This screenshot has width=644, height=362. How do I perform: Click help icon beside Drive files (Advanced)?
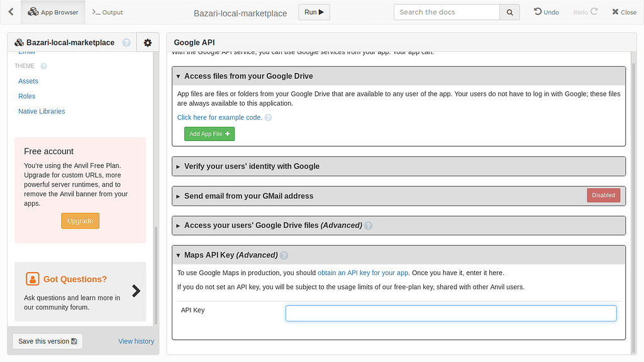pos(369,225)
